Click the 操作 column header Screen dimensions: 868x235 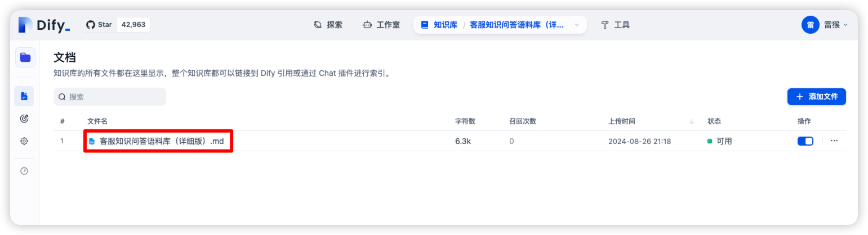coord(804,121)
